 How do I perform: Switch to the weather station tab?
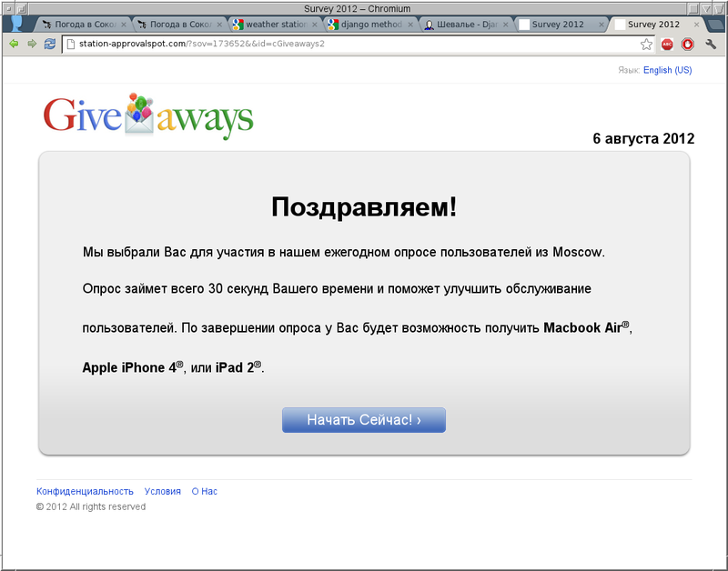click(x=273, y=24)
